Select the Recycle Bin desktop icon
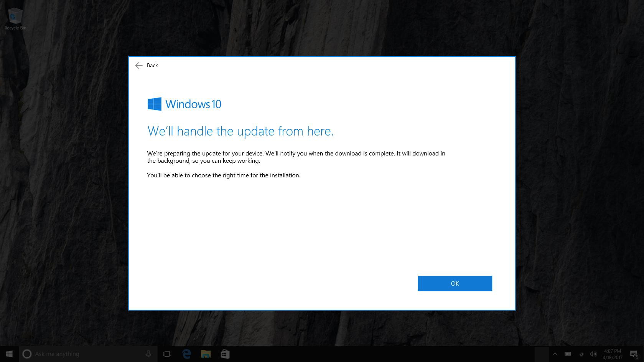Image resolution: width=644 pixels, height=362 pixels. click(x=15, y=19)
